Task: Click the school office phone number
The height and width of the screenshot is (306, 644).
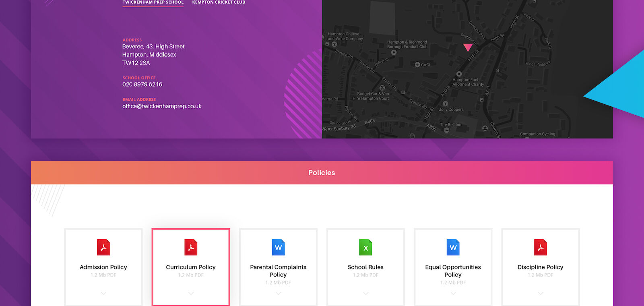Action: 142,85
